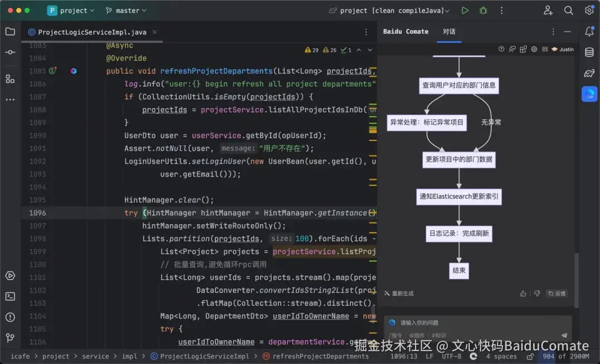Open the Terminal tool window
The height and width of the screenshot is (364, 600).
tap(11, 296)
